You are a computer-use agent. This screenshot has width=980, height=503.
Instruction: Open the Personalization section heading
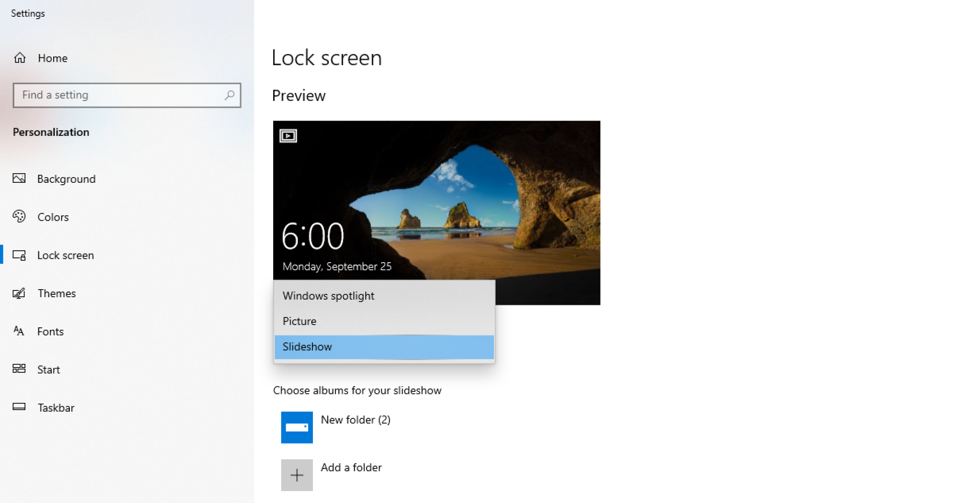51,132
